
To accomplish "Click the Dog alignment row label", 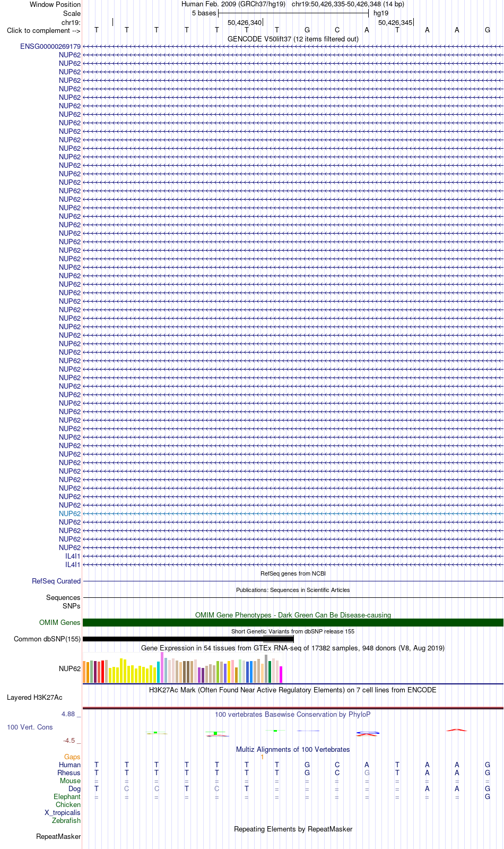I will coord(75,789).
